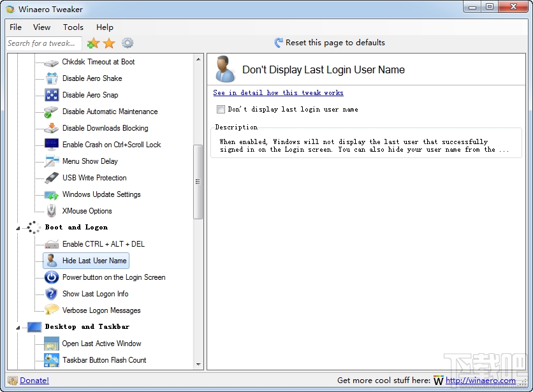Select the Menu Show Delay tweak
533x392 pixels.
[90, 161]
